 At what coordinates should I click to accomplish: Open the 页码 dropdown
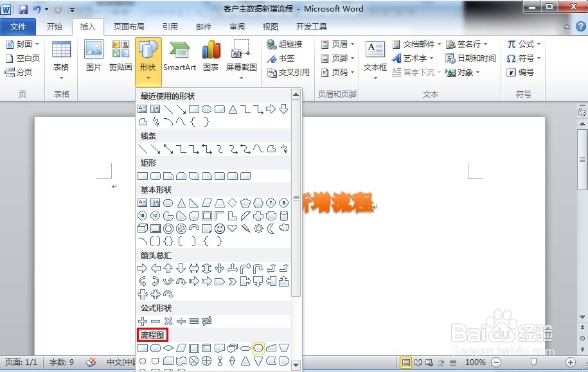338,72
